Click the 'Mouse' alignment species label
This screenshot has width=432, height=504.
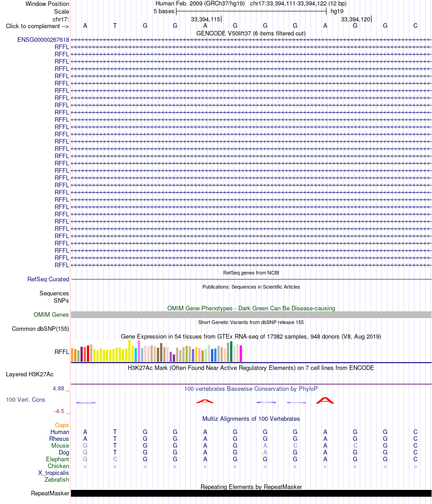[60, 445]
